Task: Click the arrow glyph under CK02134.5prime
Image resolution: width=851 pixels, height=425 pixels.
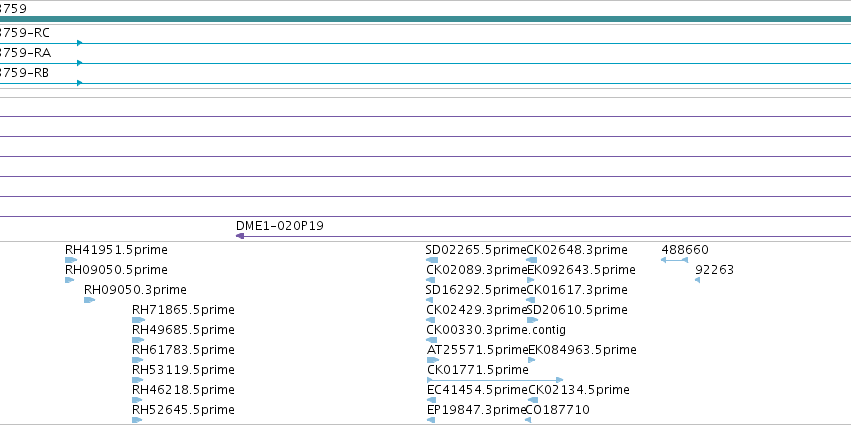Action: point(533,400)
